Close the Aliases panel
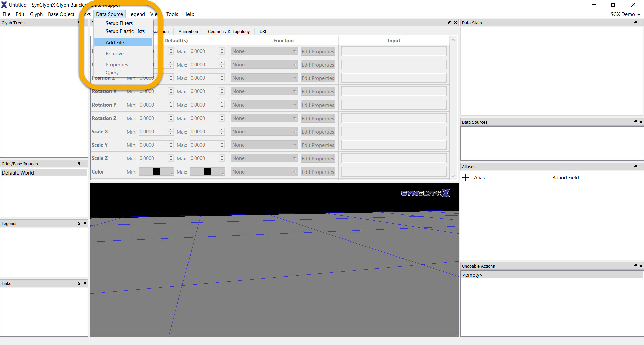The width and height of the screenshot is (644, 345). tap(641, 167)
